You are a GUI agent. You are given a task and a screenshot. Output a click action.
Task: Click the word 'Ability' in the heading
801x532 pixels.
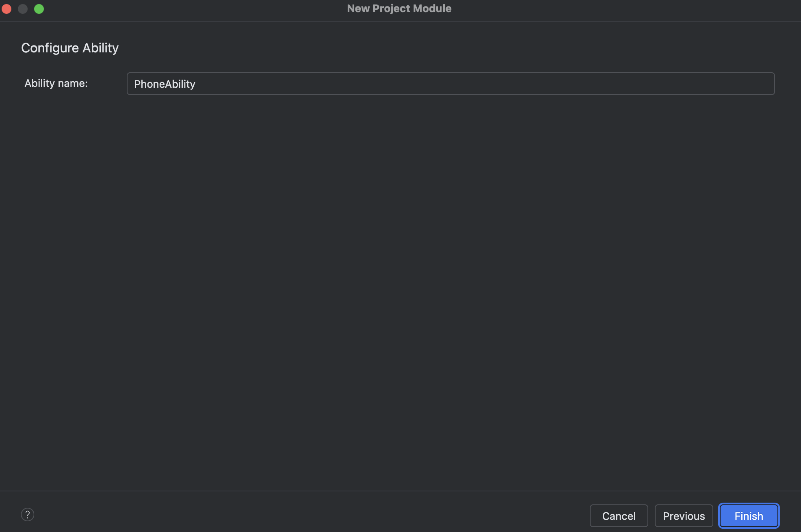pos(100,48)
